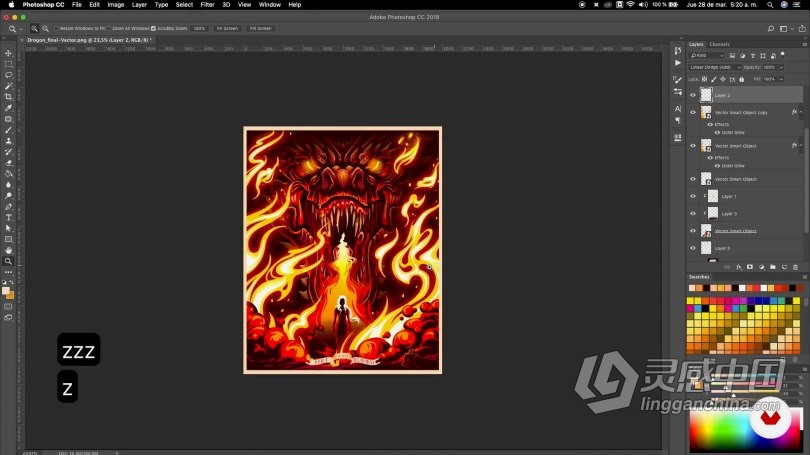Select the Paint Bucket tool
This screenshot has height=455, width=810.
tap(8, 174)
